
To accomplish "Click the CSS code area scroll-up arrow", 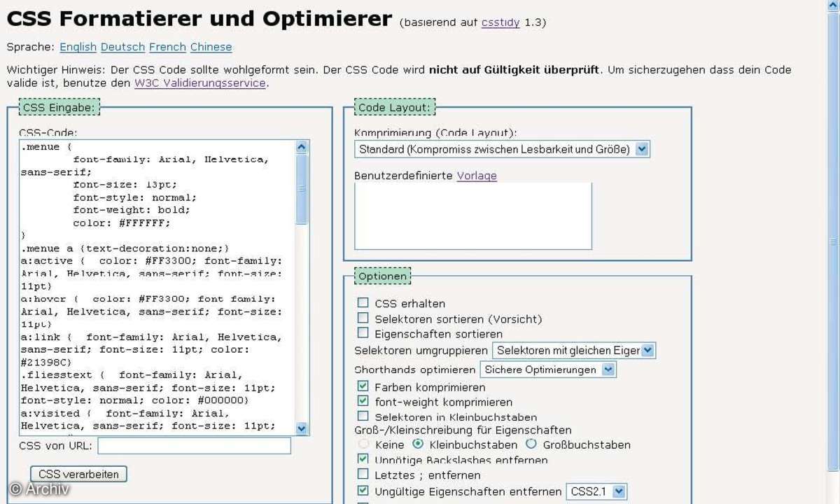I will pyautogui.click(x=302, y=147).
